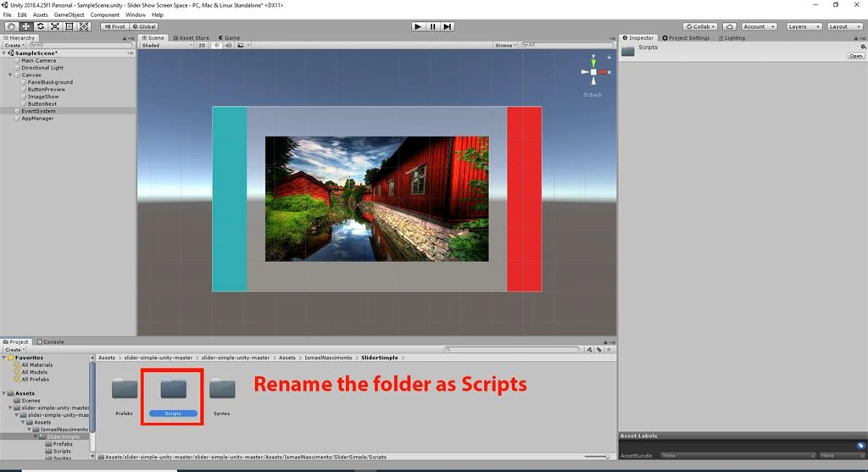Select the Hand tool in the toolbar
The width and height of the screenshot is (868, 472).
(11, 26)
